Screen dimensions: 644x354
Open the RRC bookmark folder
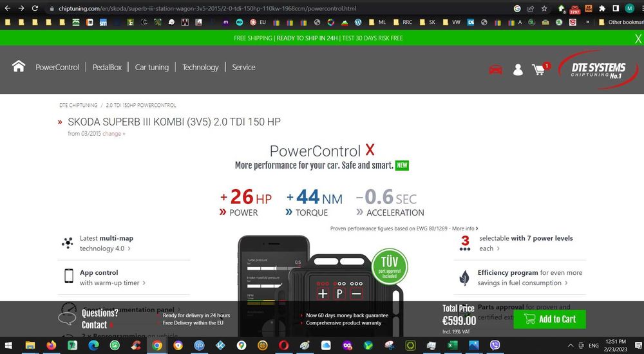click(x=403, y=22)
